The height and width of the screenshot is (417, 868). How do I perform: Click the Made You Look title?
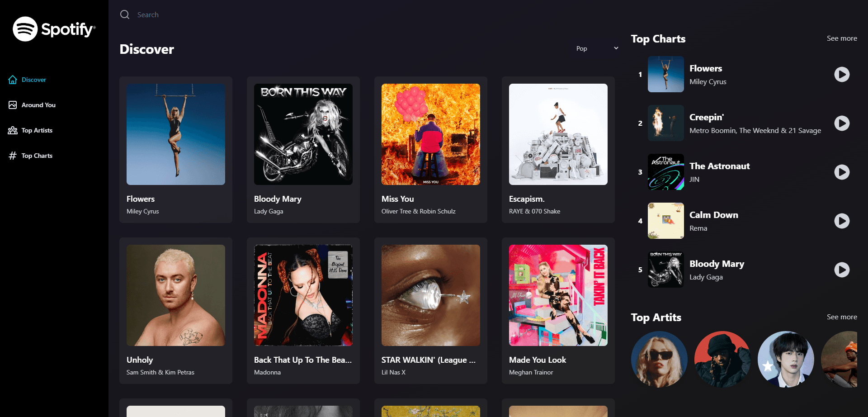tap(538, 360)
